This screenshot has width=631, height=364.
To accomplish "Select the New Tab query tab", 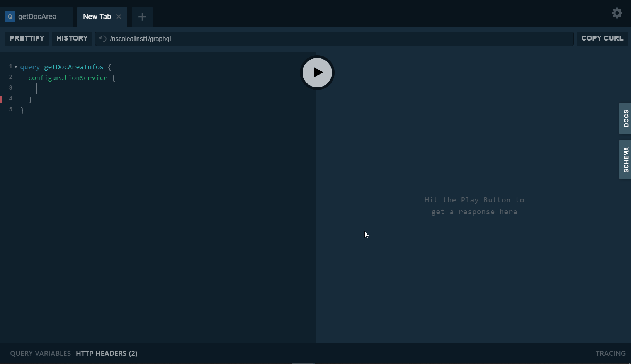I will (x=96, y=17).
